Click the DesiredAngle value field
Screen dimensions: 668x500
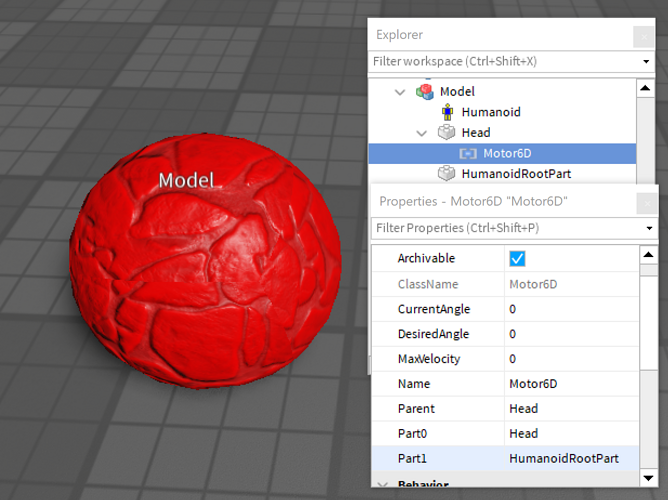[x=571, y=334]
